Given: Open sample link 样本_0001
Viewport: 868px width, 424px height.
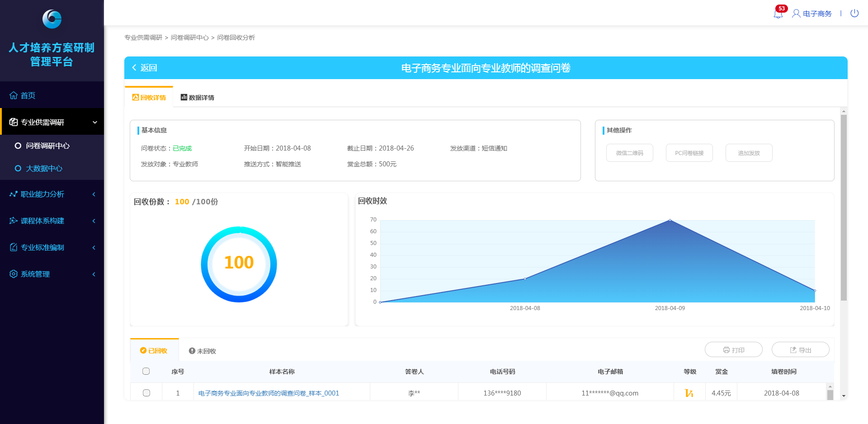Looking at the screenshot, I should coord(269,393).
